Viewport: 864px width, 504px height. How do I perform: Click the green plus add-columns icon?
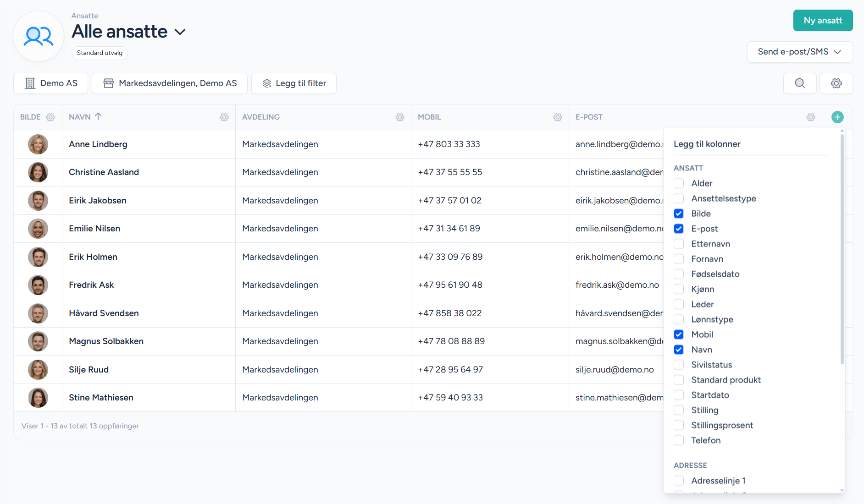pyautogui.click(x=837, y=117)
